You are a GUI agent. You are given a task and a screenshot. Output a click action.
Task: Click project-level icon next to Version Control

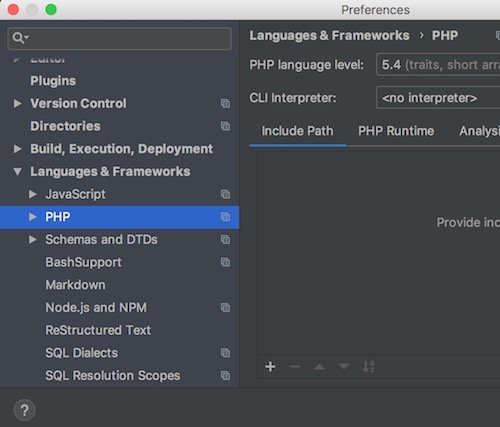click(225, 104)
